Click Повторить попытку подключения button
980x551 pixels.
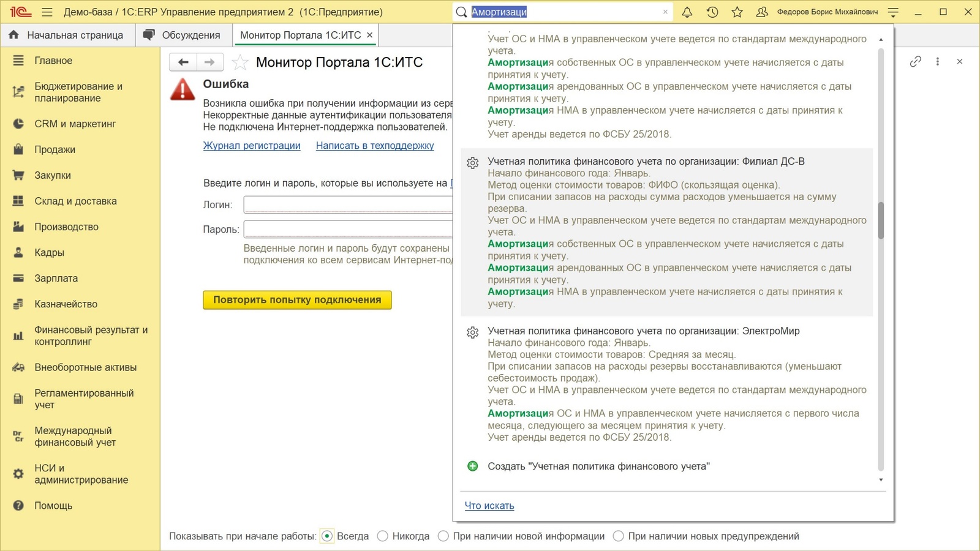pos(297,300)
